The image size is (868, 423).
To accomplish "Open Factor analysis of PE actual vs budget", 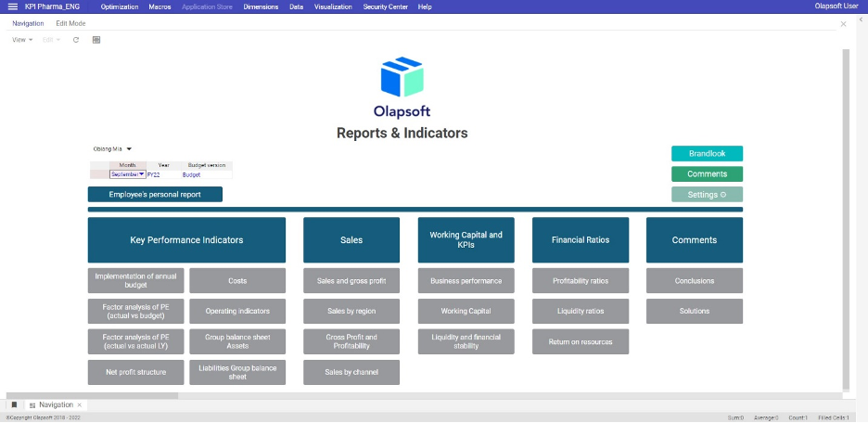I will tap(135, 311).
